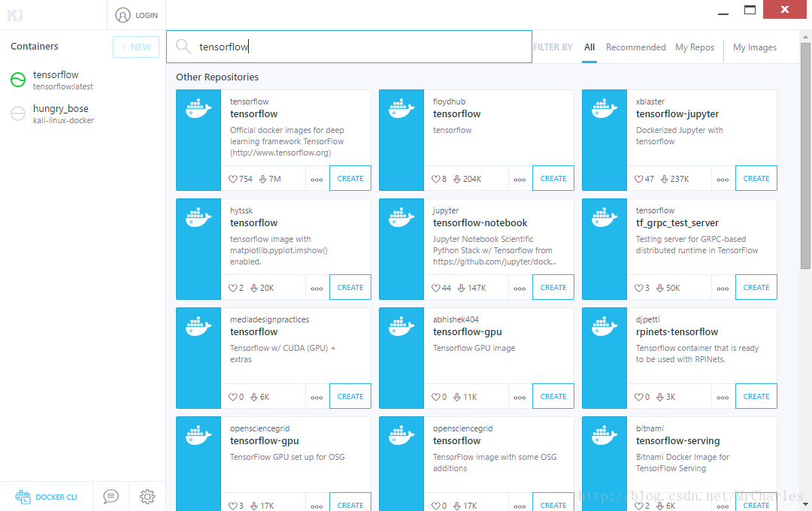
Task: Click the LOGIN label
Action: point(147,16)
